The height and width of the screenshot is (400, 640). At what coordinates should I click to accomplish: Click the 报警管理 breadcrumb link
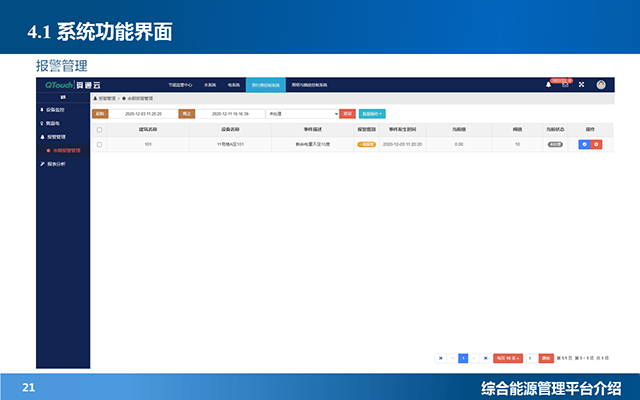[x=107, y=98]
